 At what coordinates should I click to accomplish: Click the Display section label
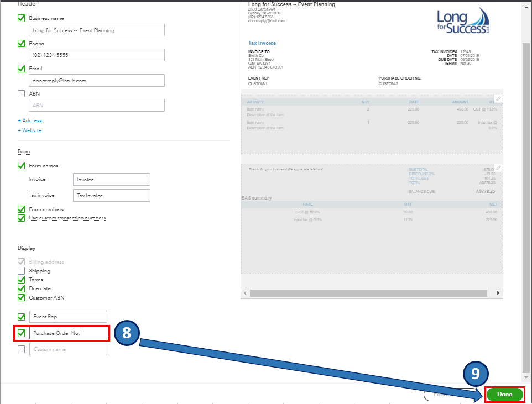(27, 248)
